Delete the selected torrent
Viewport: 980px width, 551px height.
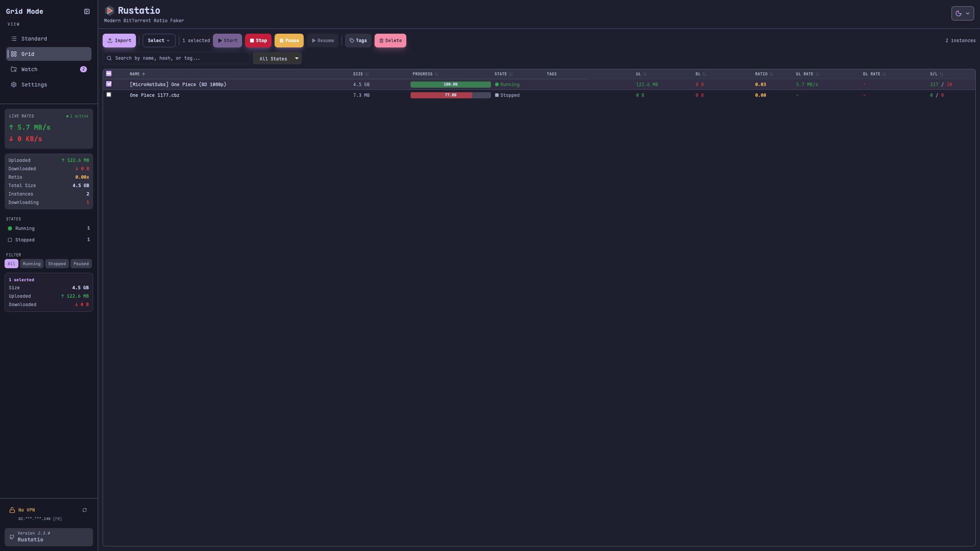(390, 40)
